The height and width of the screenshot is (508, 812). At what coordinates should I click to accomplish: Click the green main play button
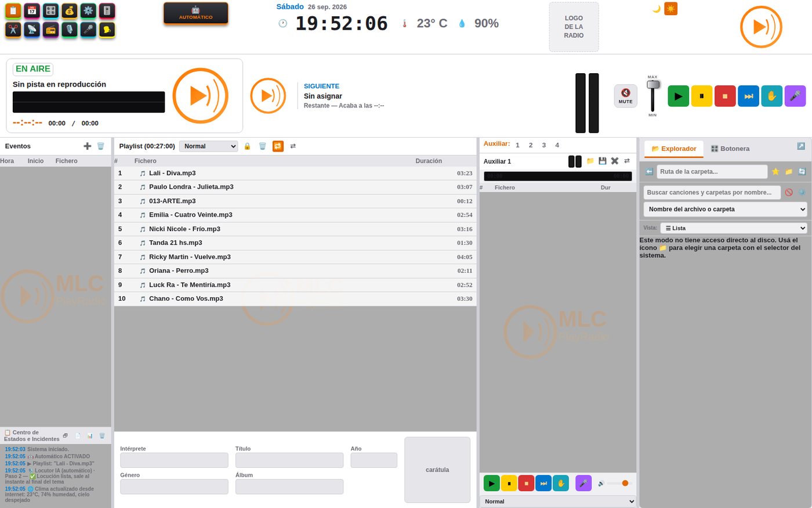[679, 96]
